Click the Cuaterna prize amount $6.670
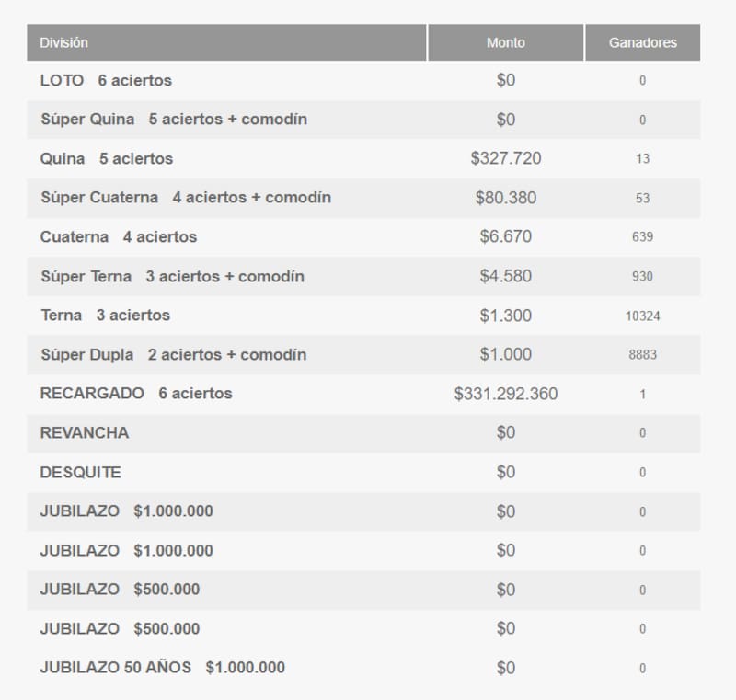 tap(505, 236)
